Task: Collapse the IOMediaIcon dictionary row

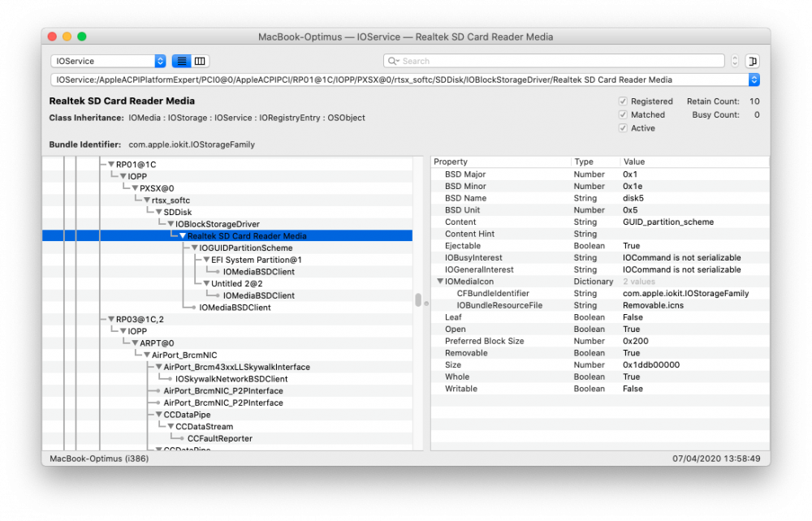Action: 439,281
